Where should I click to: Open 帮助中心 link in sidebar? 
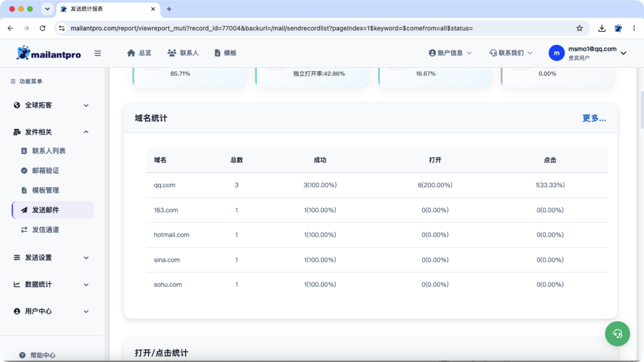(43, 355)
